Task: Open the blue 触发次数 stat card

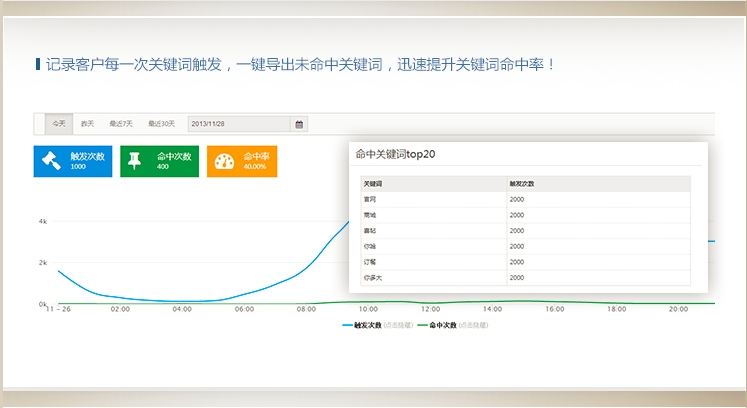Action: click(73, 161)
